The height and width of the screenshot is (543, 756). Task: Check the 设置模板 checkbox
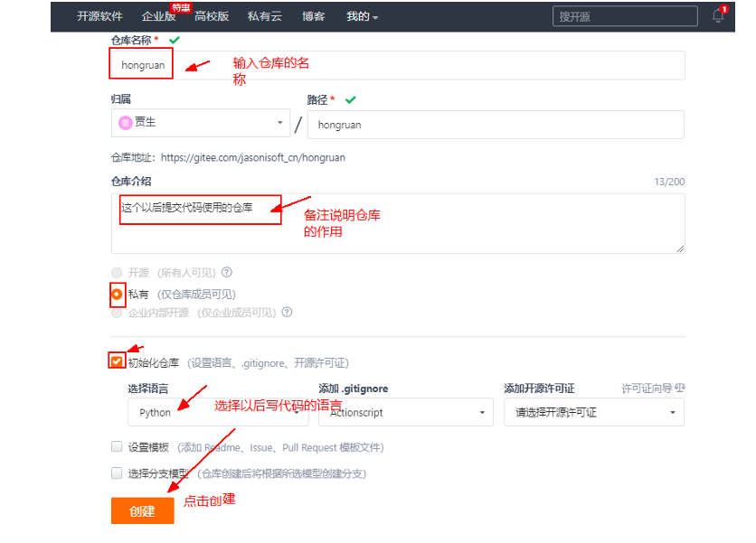[116, 445]
